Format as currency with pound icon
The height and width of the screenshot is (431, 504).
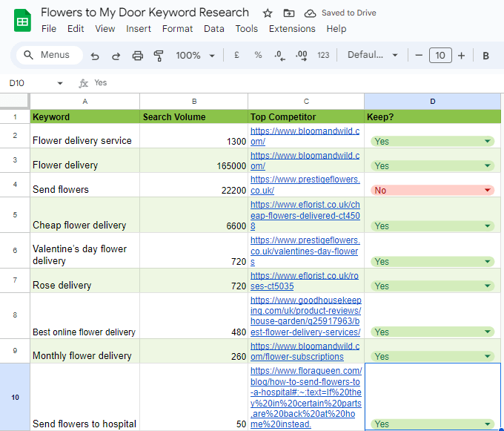(x=236, y=56)
